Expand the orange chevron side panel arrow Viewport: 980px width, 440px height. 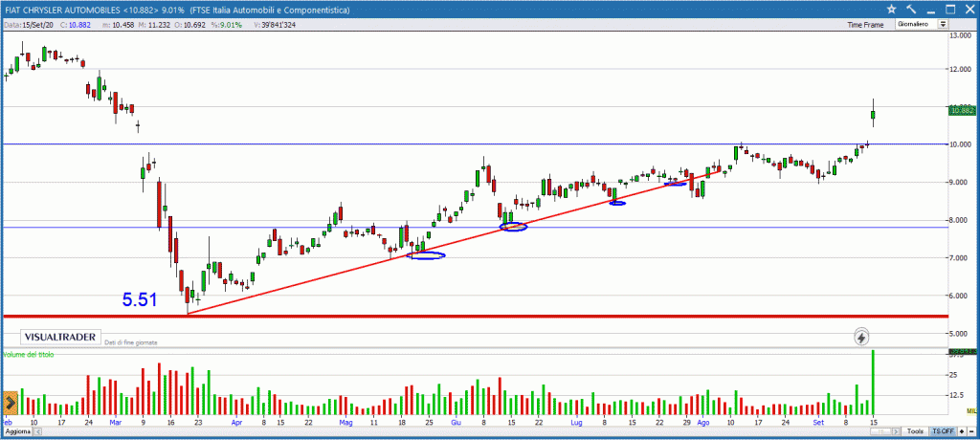tap(10, 402)
